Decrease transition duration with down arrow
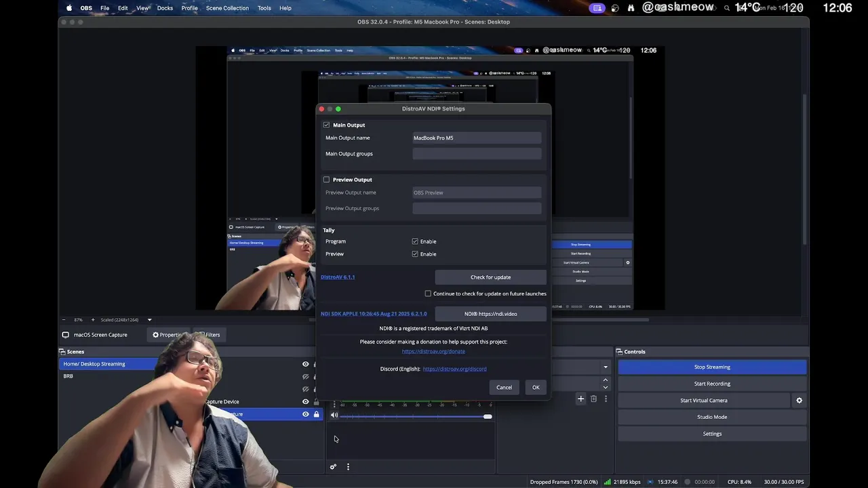 [x=606, y=387]
